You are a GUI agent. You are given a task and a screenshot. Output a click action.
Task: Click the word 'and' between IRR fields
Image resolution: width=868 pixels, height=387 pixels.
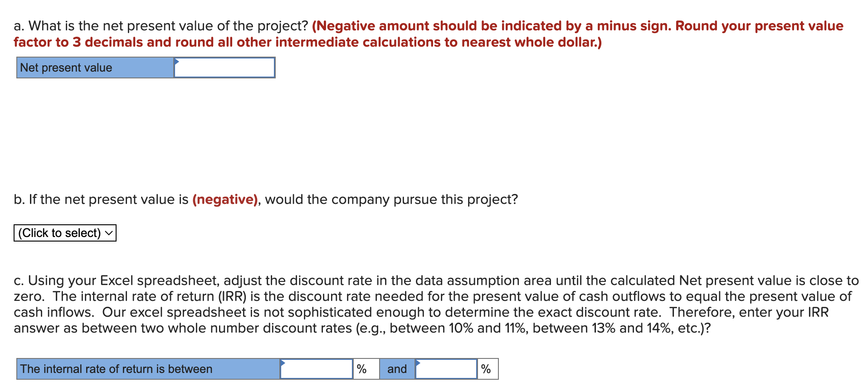pyautogui.click(x=396, y=369)
